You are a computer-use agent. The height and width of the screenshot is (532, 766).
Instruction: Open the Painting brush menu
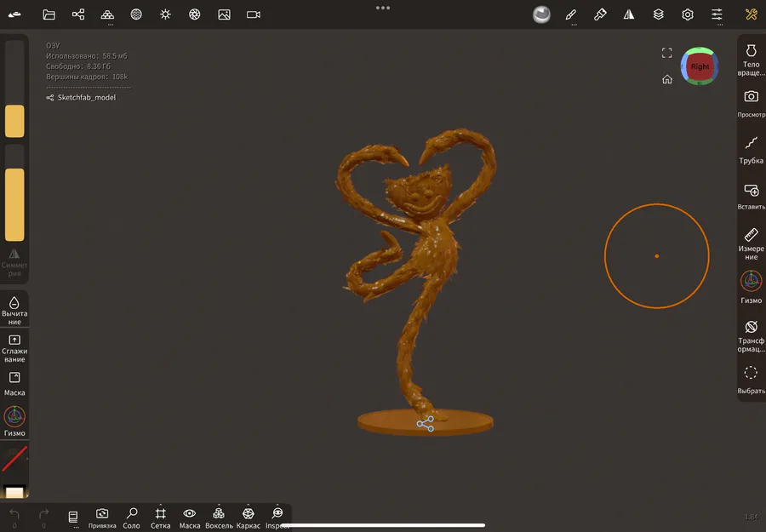pos(600,14)
